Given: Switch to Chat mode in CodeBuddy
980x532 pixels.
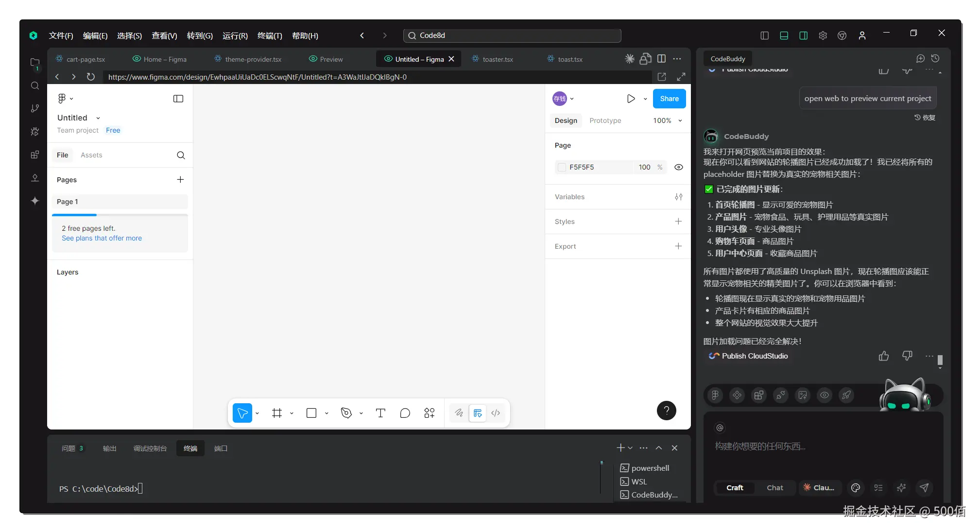Looking at the screenshot, I should click(774, 488).
